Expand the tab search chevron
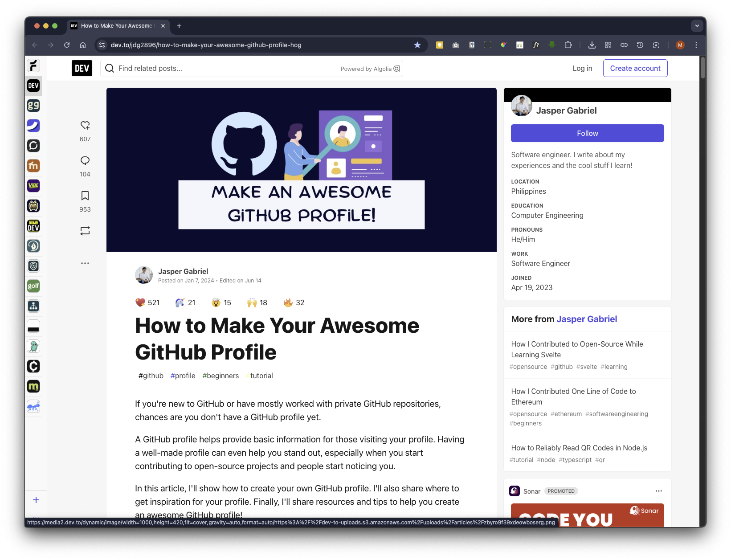Screen dimensions: 731x560 tap(697, 26)
